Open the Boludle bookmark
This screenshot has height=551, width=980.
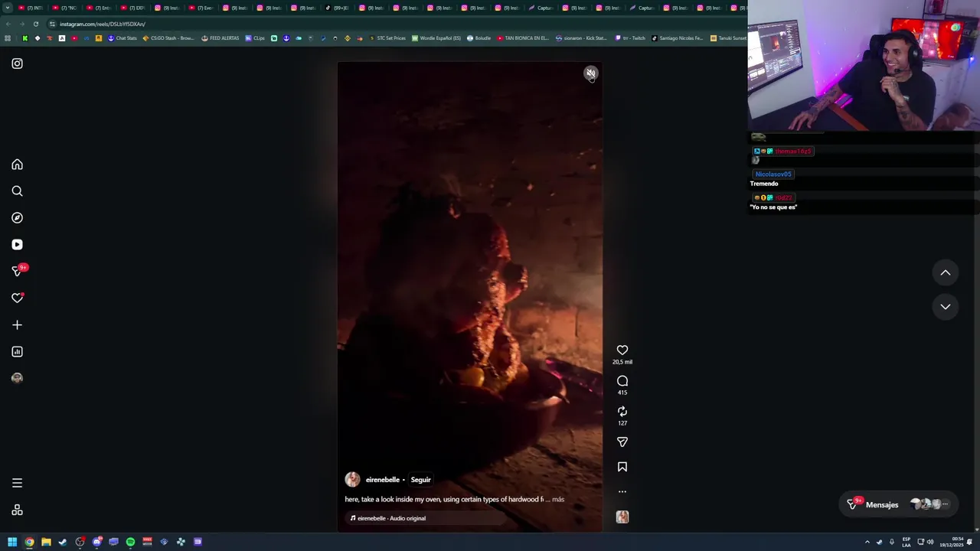tap(479, 38)
